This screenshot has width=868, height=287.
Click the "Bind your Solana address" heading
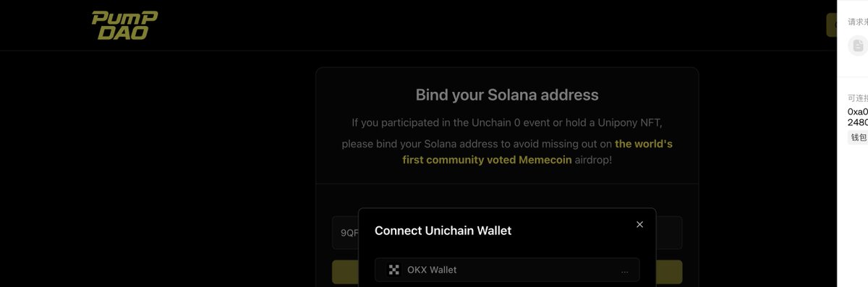click(507, 95)
